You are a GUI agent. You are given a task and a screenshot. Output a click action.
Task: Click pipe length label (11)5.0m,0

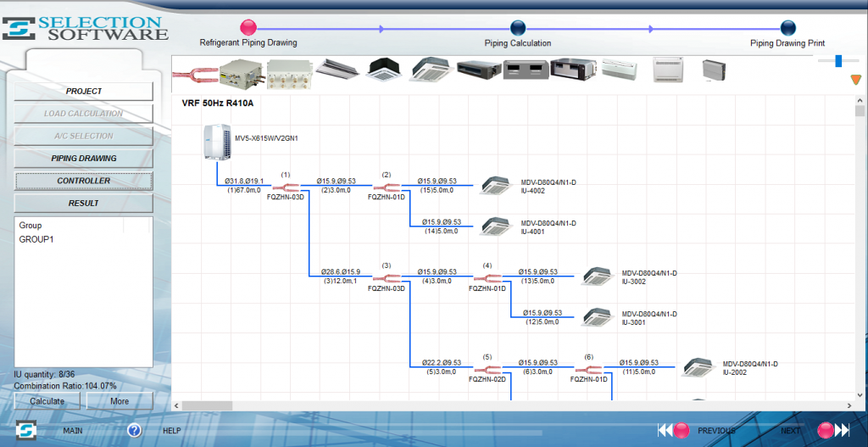[639, 372]
